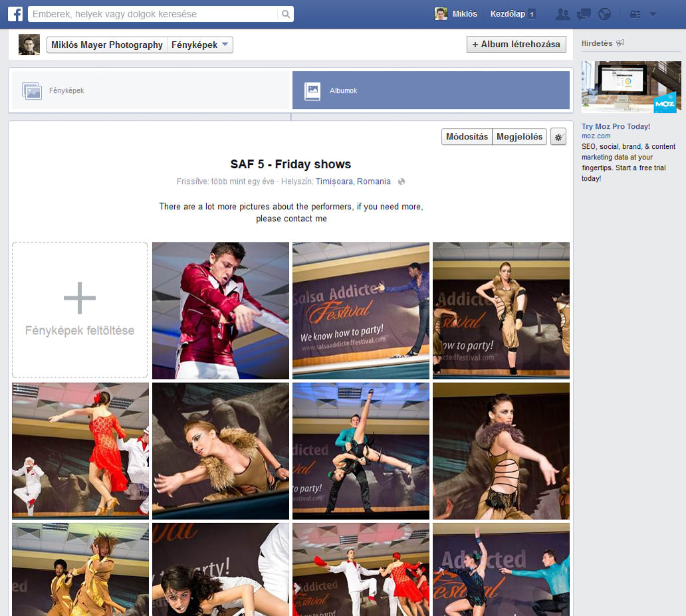
Task: Open notifications globe icon
Action: 605,15
